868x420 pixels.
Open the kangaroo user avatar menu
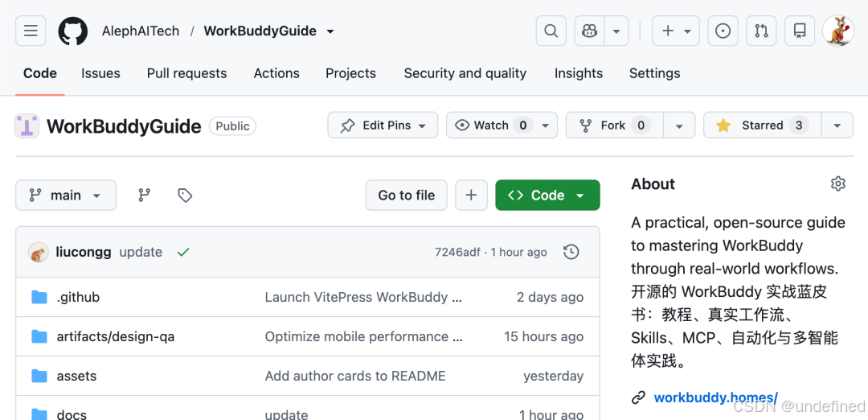click(838, 31)
